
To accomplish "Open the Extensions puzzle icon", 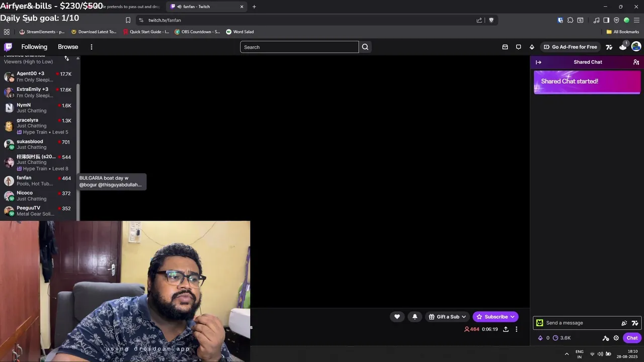I will point(570,20).
